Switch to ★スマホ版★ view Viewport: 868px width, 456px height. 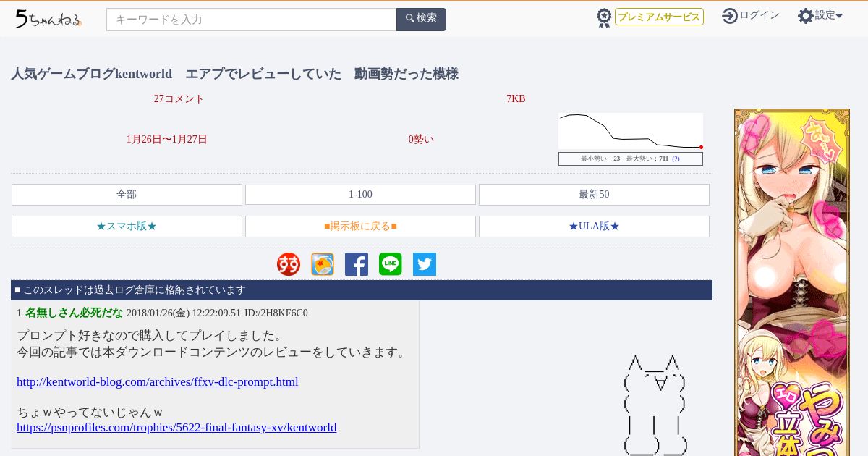(127, 227)
